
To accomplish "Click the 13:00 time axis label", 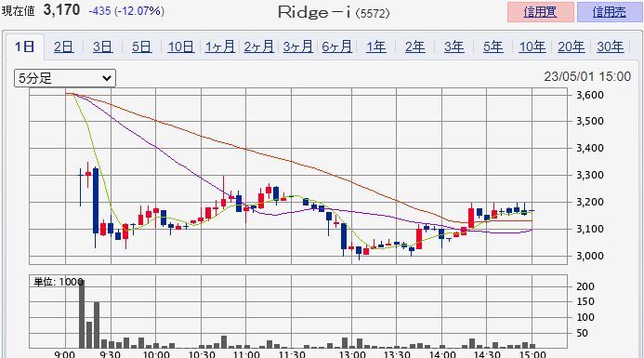I will click(x=352, y=354).
